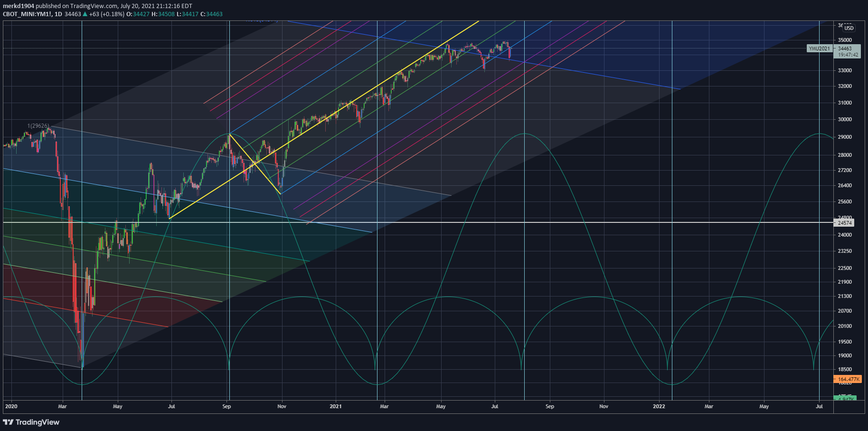Click the 21900 price axis label
This screenshot has width=868, height=431.
pyautogui.click(x=845, y=282)
